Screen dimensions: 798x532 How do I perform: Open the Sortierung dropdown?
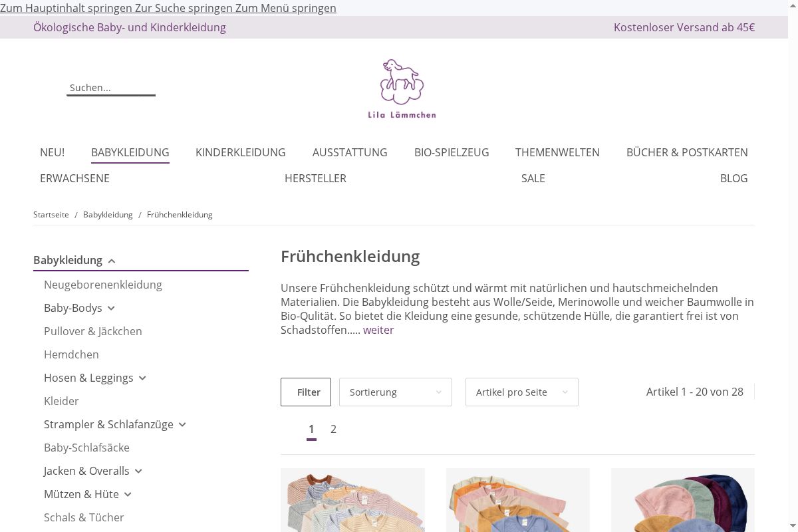[x=396, y=392]
